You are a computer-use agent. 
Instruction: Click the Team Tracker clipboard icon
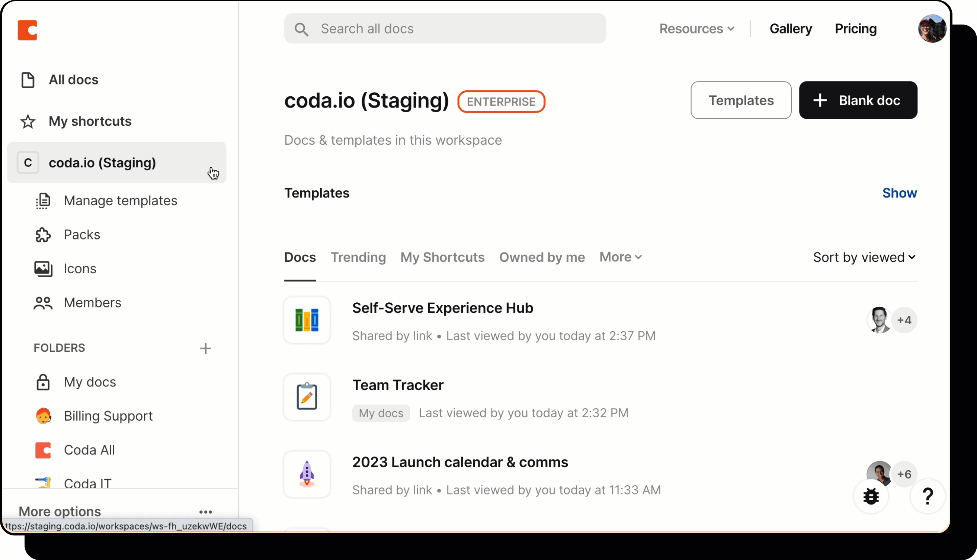point(307,397)
